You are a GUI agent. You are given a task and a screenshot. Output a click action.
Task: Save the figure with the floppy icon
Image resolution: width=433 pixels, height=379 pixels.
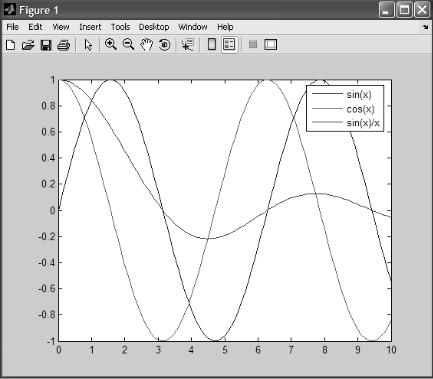pyautogui.click(x=46, y=45)
